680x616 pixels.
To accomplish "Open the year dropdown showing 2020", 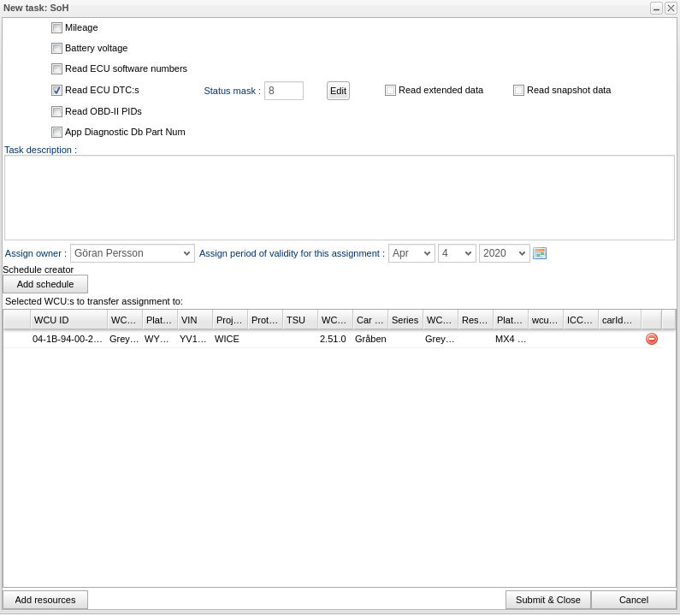I will (504, 253).
